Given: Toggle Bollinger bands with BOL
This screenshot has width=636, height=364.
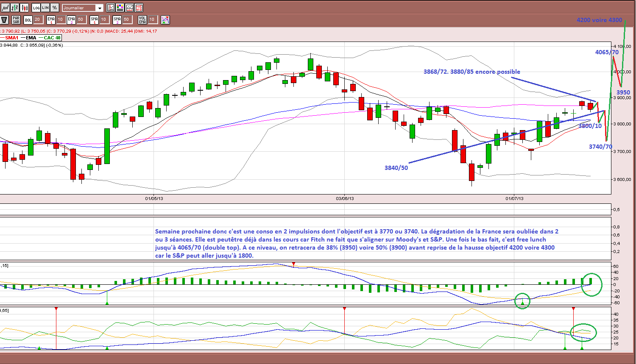Looking at the screenshot, I should 28,19.
